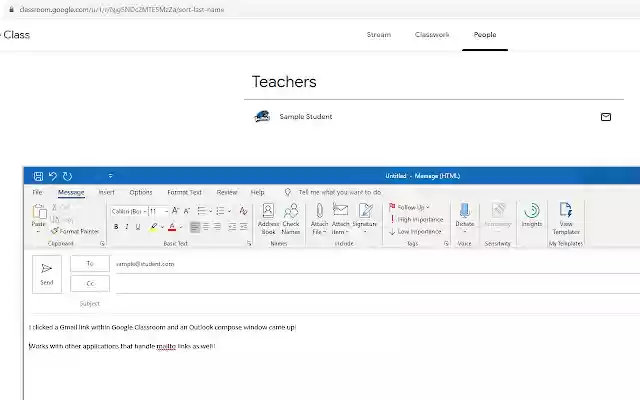The width and height of the screenshot is (640, 400).
Task: Open the Clipboard group dialog launcher
Action: pyautogui.click(x=102, y=244)
